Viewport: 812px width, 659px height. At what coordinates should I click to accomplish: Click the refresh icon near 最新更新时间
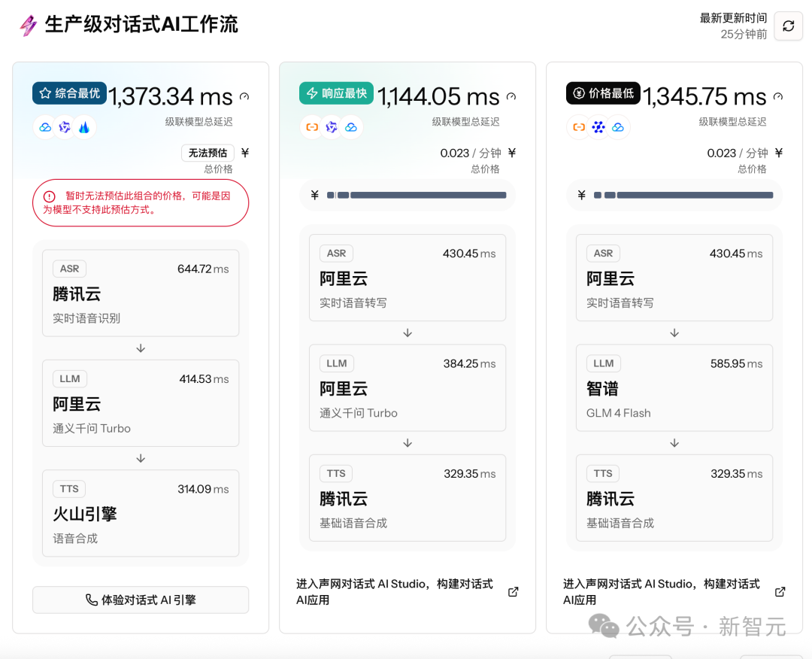tap(788, 26)
